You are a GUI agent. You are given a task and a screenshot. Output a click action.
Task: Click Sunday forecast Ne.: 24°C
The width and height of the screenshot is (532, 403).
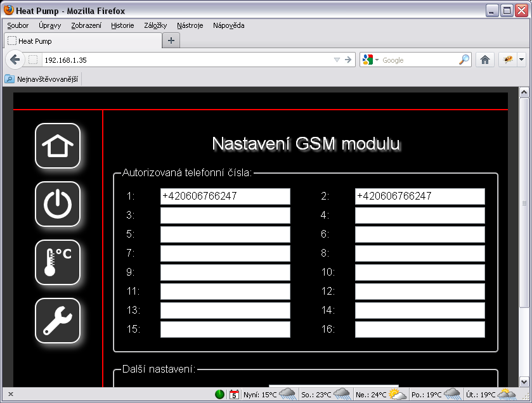click(x=380, y=394)
